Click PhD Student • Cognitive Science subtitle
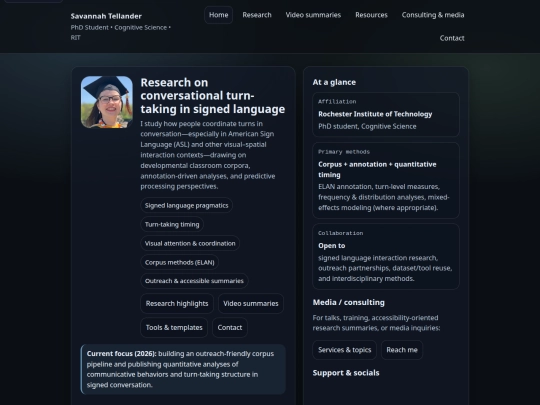Viewport: 540px width, 405px height. (121, 32)
